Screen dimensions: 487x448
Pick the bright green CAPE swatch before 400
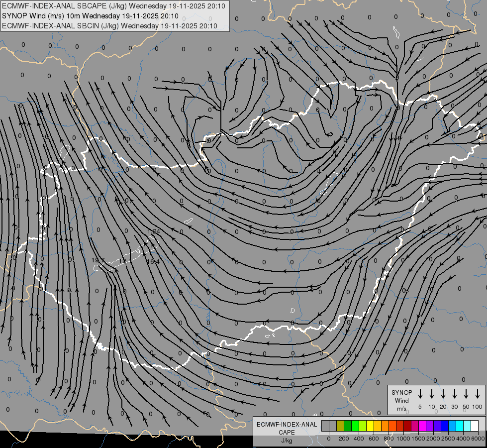(355, 426)
